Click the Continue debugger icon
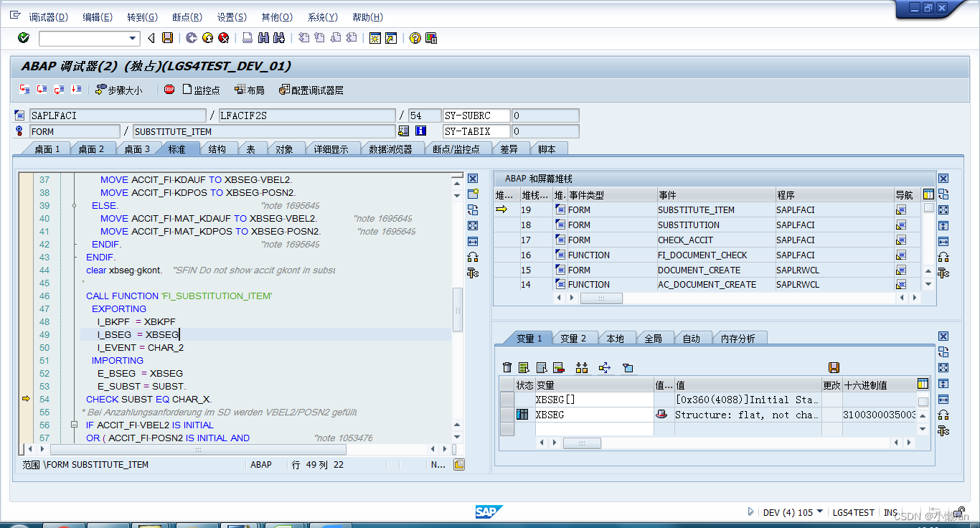The width and height of the screenshot is (980, 528). [75, 90]
